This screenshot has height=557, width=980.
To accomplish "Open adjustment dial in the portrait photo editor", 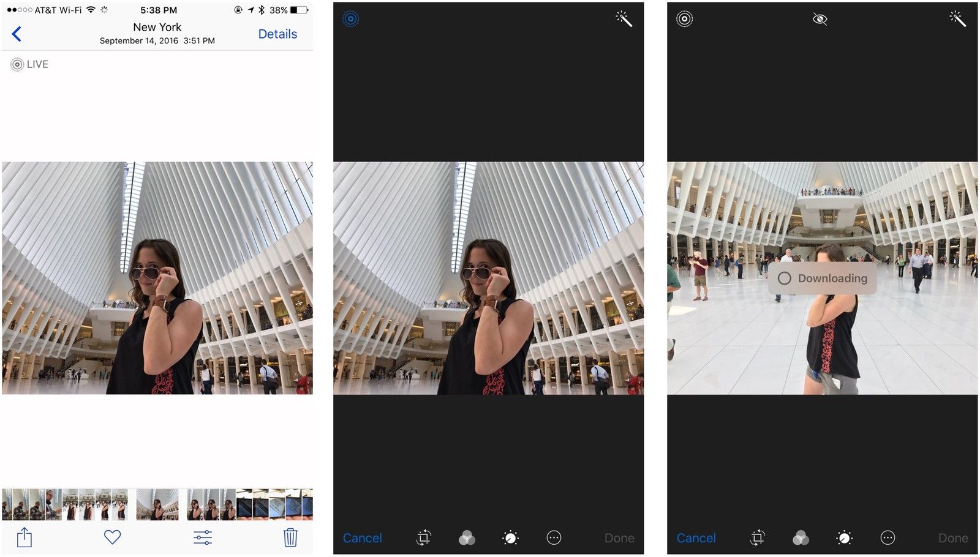I will point(510,538).
